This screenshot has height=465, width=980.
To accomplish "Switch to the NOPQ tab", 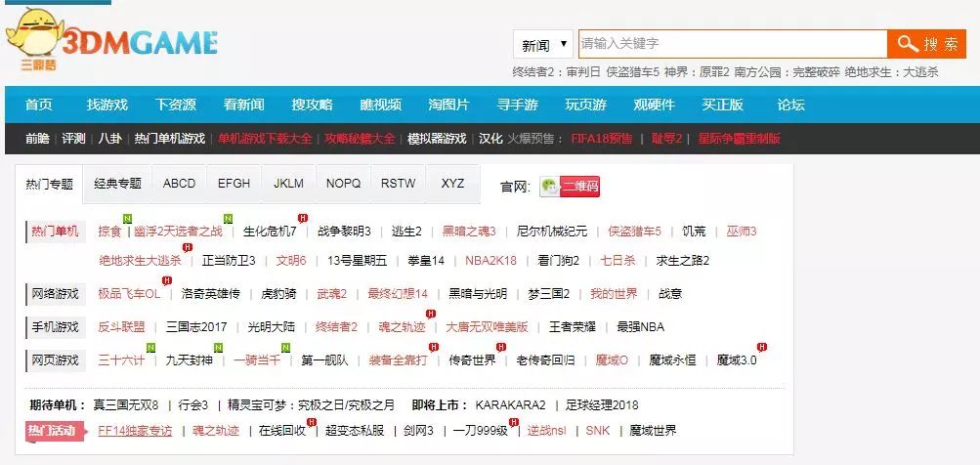I will 343,184.
